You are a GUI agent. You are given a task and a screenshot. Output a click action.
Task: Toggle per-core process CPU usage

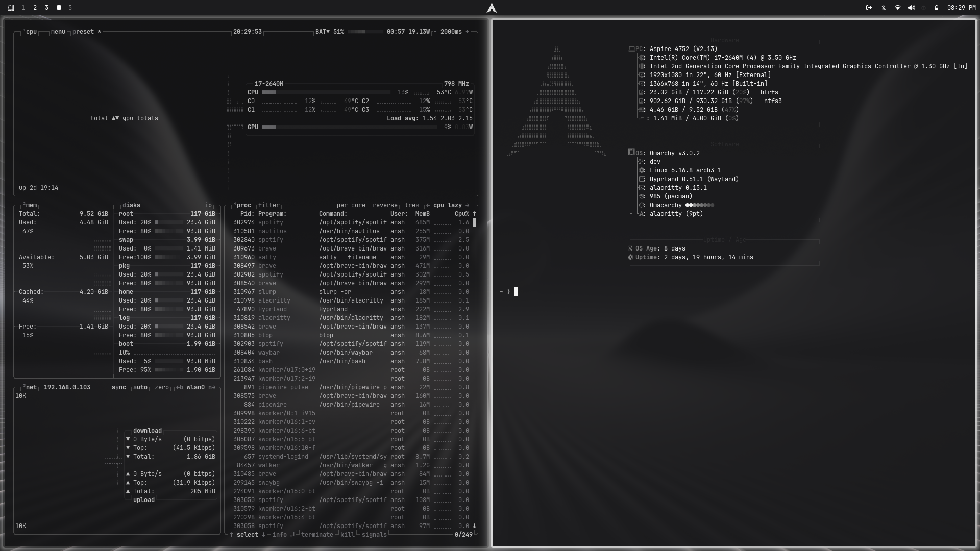351,205
